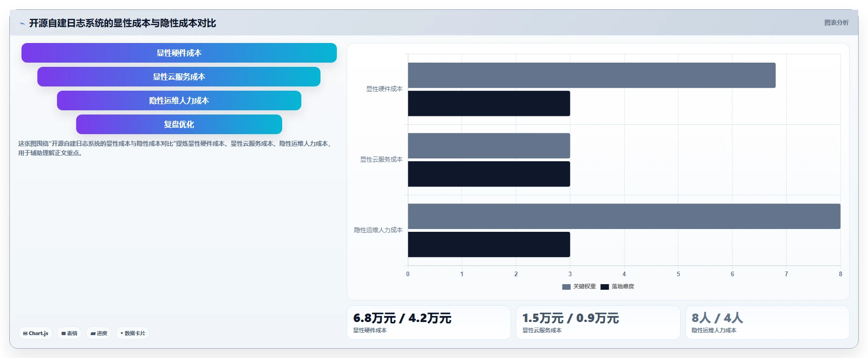Open the 6.8万元 / 4.2万元 stat card
The width and height of the screenshot is (868, 358).
click(x=428, y=322)
